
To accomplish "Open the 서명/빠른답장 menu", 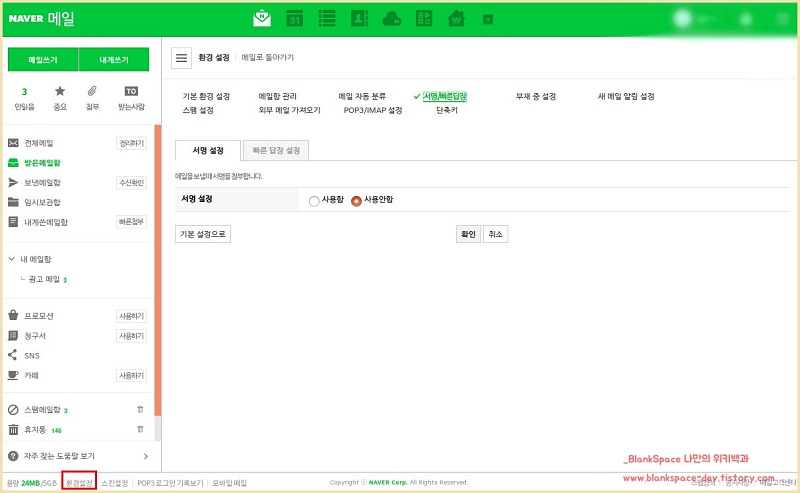I will click(x=444, y=96).
